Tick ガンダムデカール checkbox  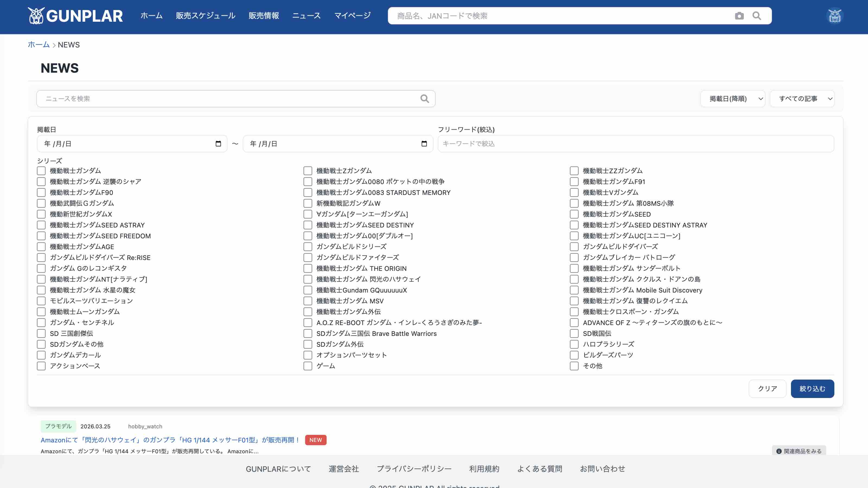click(41, 355)
